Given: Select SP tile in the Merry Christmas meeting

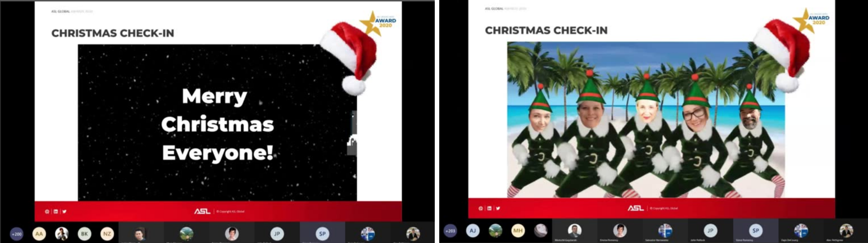Looking at the screenshot, I should tap(322, 234).
